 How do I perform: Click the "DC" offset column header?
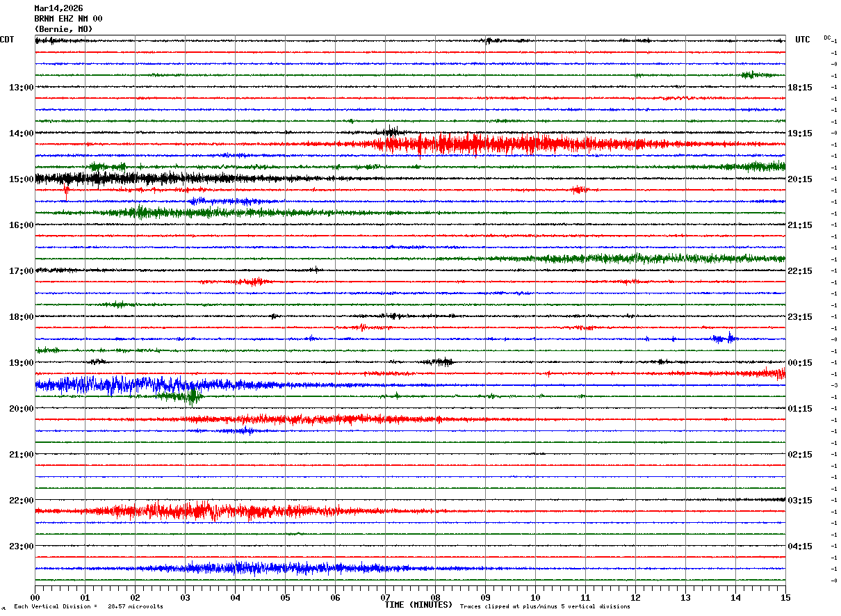(x=827, y=38)
